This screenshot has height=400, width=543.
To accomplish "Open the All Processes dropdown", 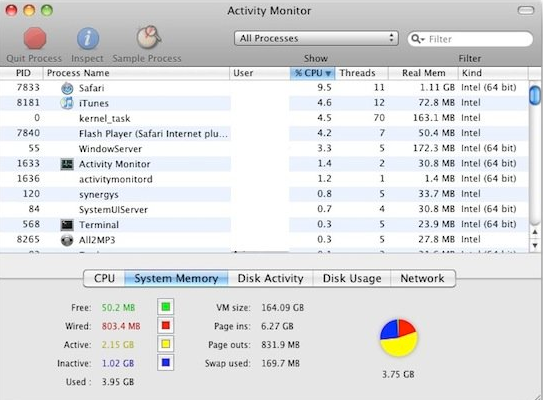I will [x=316, y=38].
